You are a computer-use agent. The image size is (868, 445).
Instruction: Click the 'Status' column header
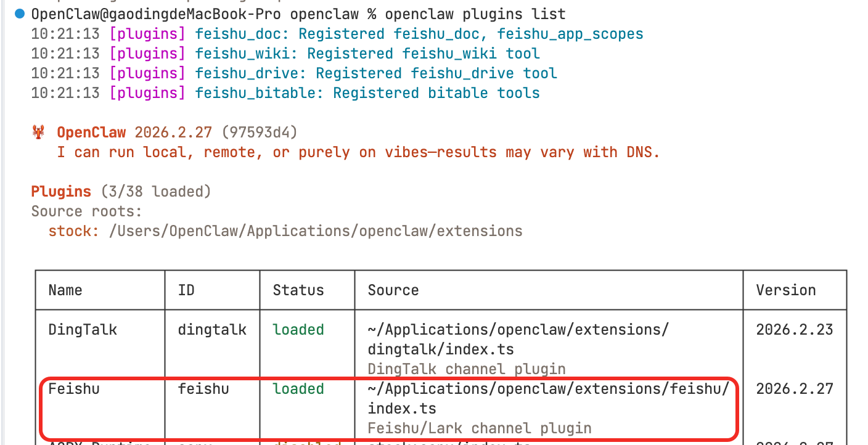[298, 290]
